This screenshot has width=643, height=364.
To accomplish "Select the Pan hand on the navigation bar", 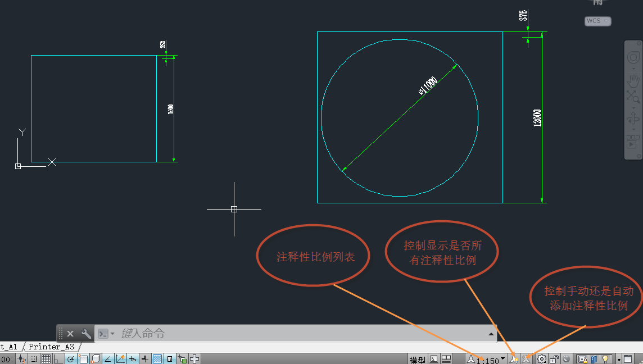I will coord(633,80).
